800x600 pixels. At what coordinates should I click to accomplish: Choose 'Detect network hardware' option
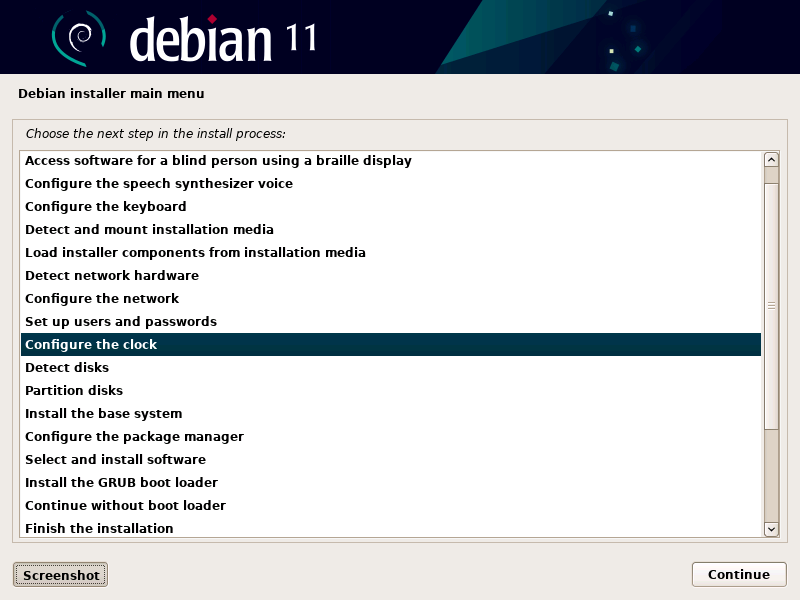pos(391,275)
